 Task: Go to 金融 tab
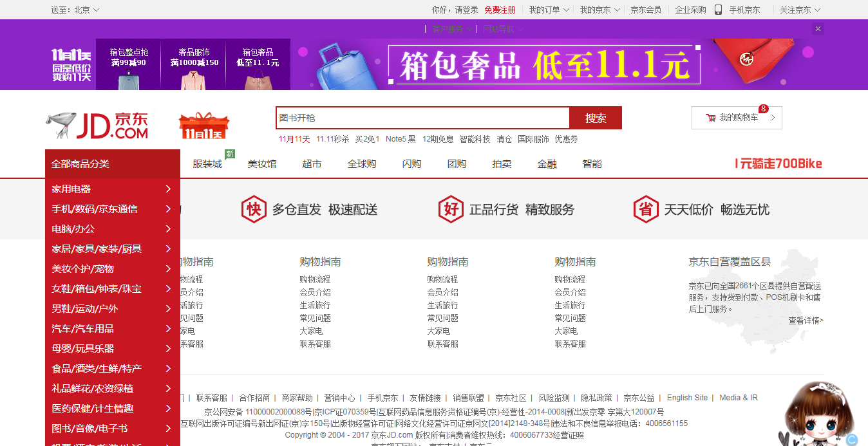[547, 163]
